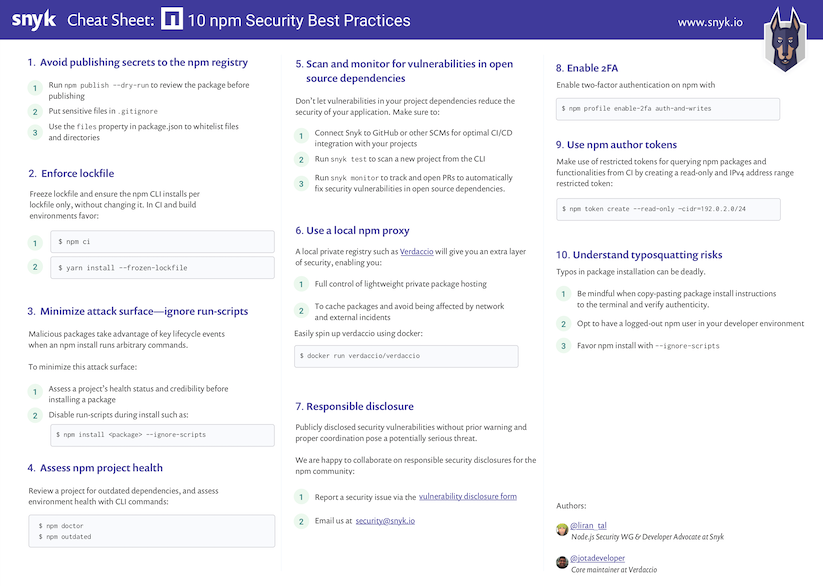The height and width of the screenshot is (586, 823).
Task: Select the docker run verdaccio code box
Action: [406, 356]
